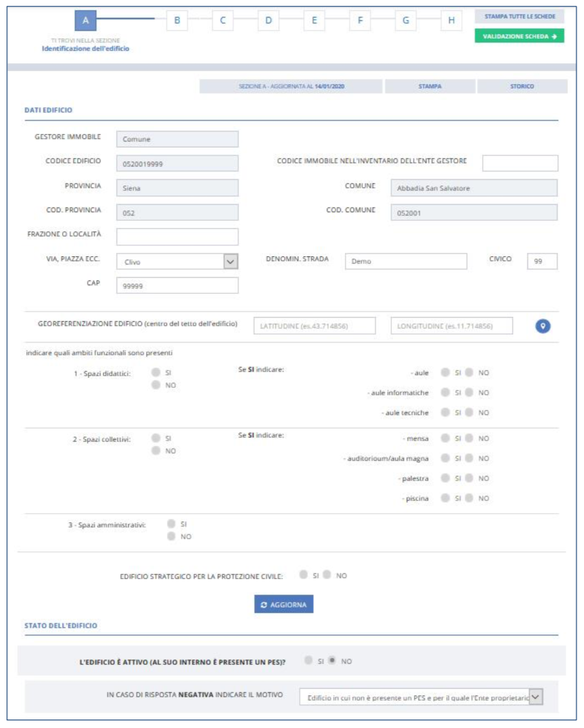Screen dimensions: 584x728
Task: Click Stampa Tutte le Schede button
Action: (519, 16)
